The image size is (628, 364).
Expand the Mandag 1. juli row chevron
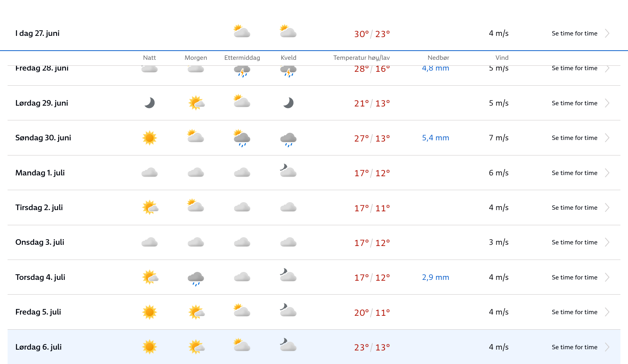pyautogui.click(x=607, y=173)
